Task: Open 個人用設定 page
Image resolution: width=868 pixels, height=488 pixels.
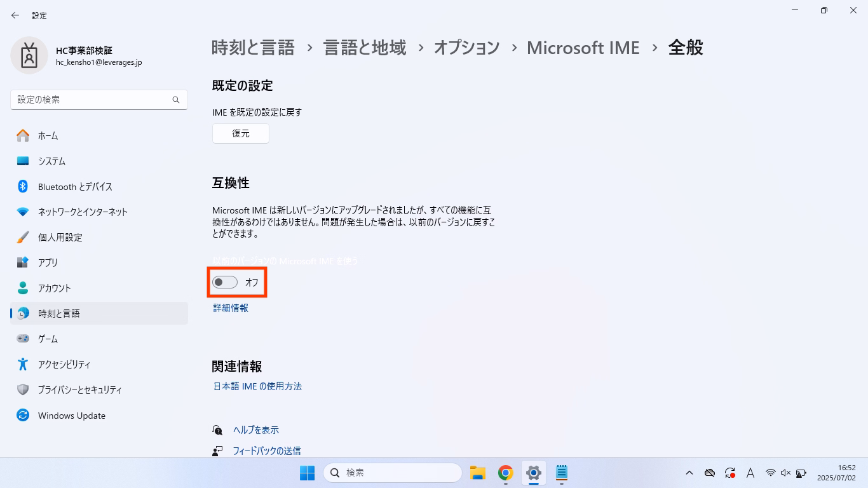Action: (x=99, y=237)
